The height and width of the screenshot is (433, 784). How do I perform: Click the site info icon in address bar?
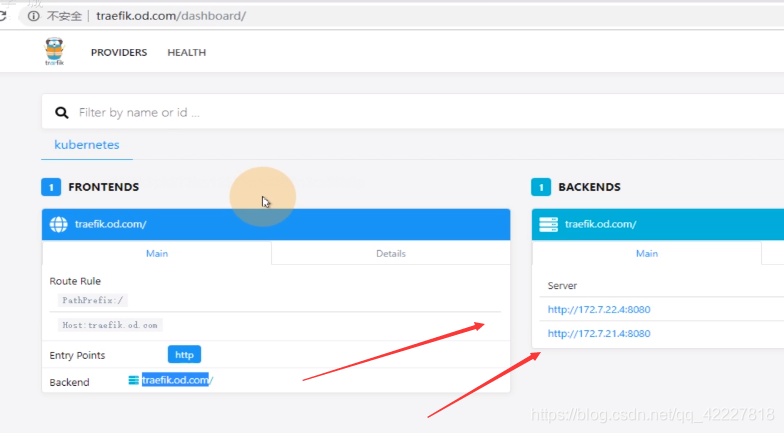point(34,16)
